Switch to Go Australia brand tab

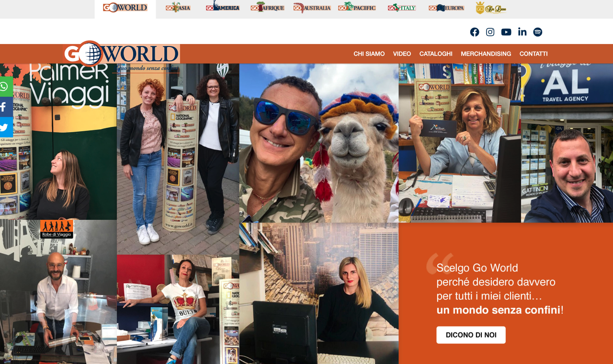(x=312, y=8)
